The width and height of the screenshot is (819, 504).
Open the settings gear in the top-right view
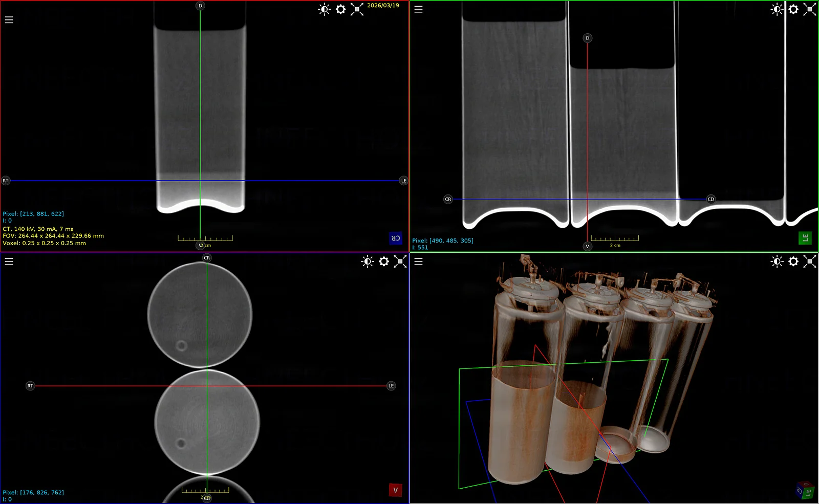click(793, 9)
